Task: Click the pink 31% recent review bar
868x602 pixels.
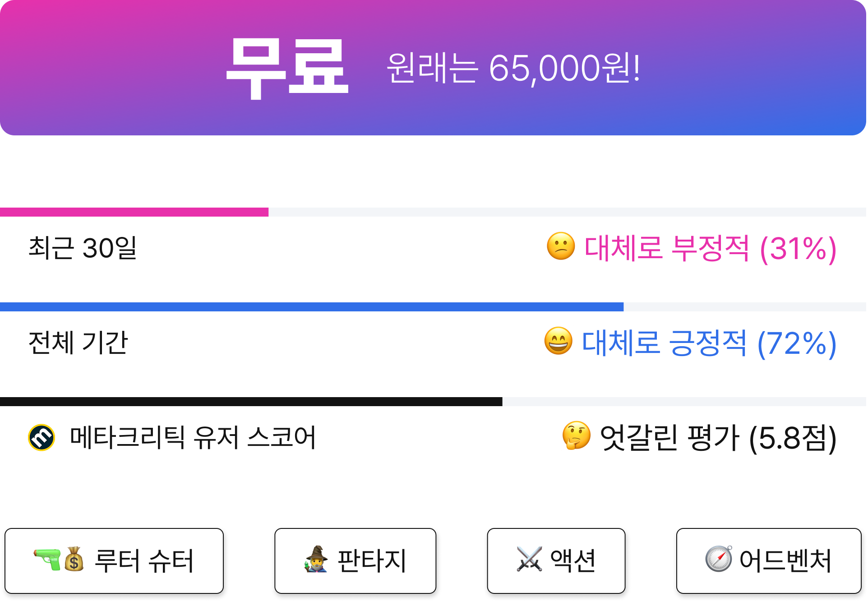Action: [x=134, y=212]
